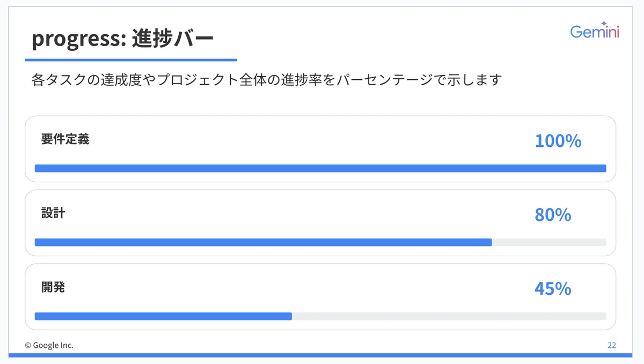Click the sparkle star above Gemini logo
The height and width of the screenshot is (364, 644).
point(604,24)
